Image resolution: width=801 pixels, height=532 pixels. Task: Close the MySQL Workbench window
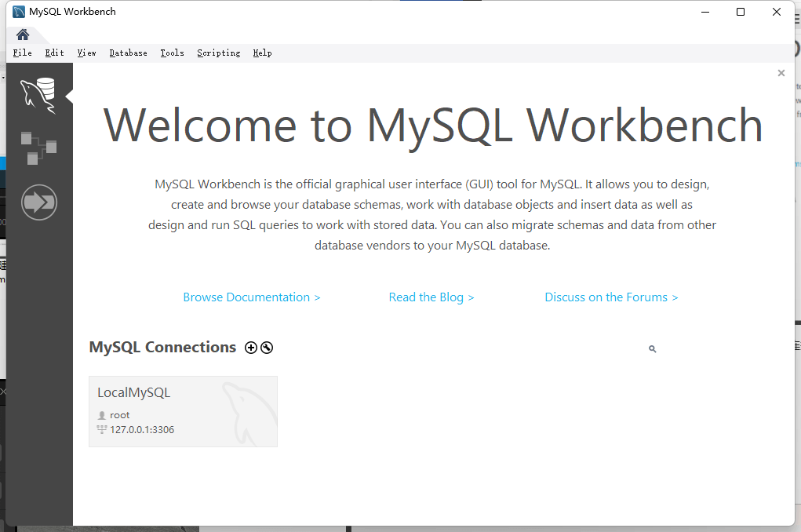(x=777, y=12)
